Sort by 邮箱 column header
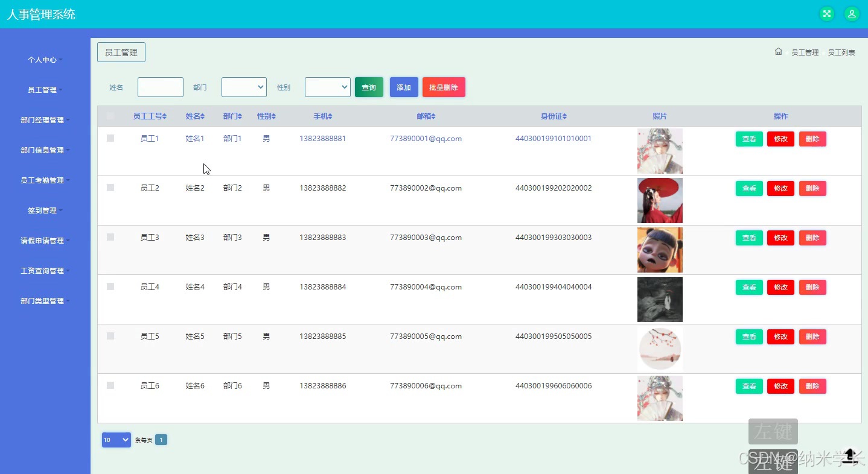 426,116
